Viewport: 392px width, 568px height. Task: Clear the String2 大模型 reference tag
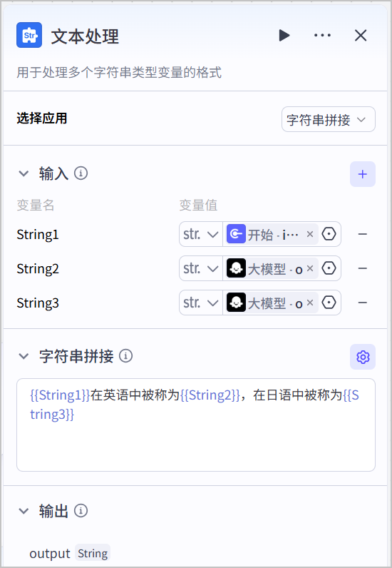click(310, 268)
